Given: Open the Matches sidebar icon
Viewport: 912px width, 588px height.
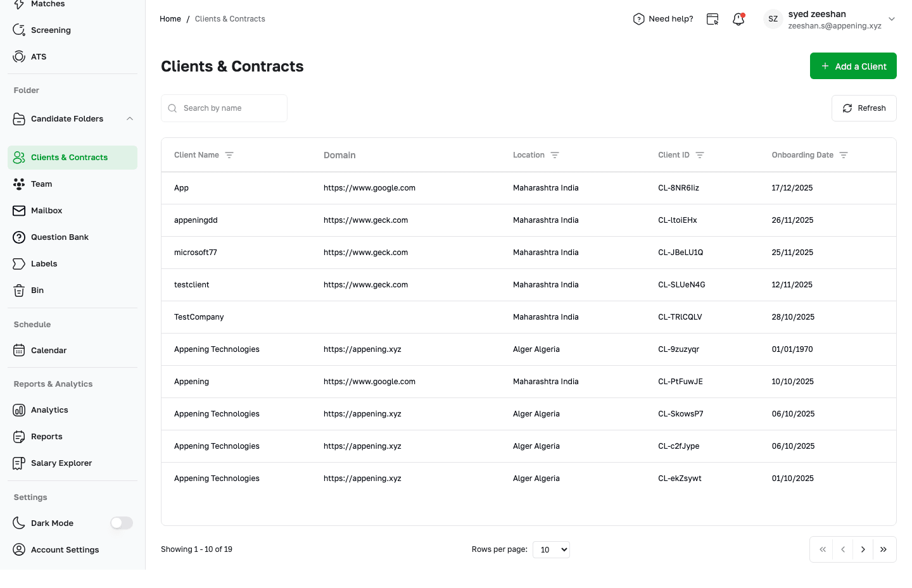Looking at the screenshot, I should [19, 4].
